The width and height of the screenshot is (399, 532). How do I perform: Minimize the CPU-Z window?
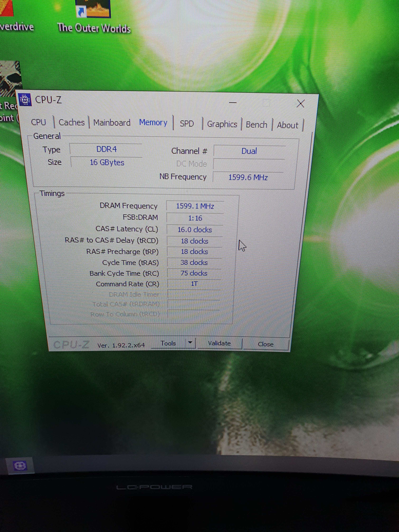(233, 103)
